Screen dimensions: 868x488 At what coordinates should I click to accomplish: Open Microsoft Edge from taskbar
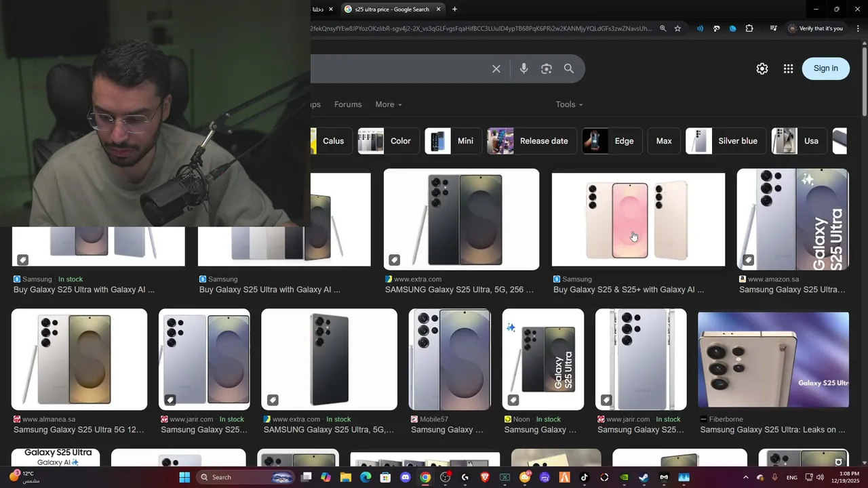tap(366, 477)
